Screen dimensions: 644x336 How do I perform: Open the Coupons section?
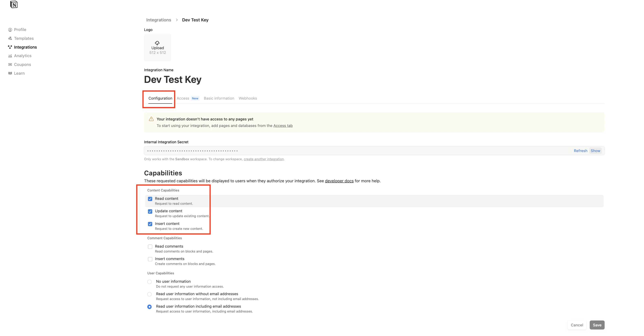tap(22, 64)
